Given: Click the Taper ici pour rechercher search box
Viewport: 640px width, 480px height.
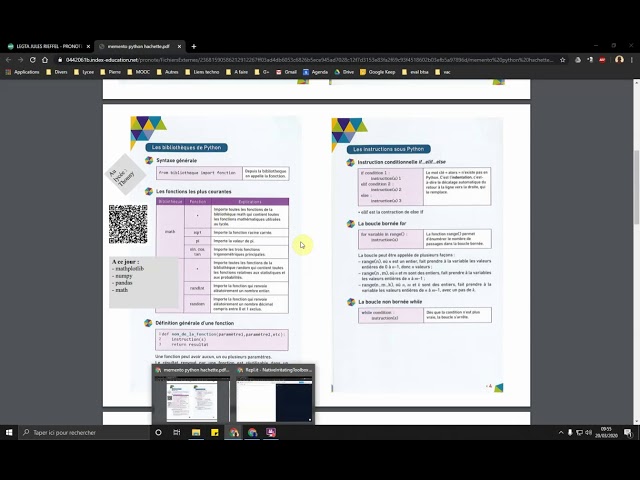Looking at the screenshot, I should click(x=84, y=432).
